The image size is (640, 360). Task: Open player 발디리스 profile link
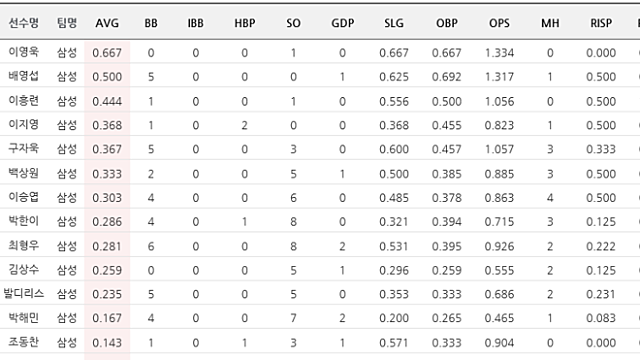pos(24,293)
